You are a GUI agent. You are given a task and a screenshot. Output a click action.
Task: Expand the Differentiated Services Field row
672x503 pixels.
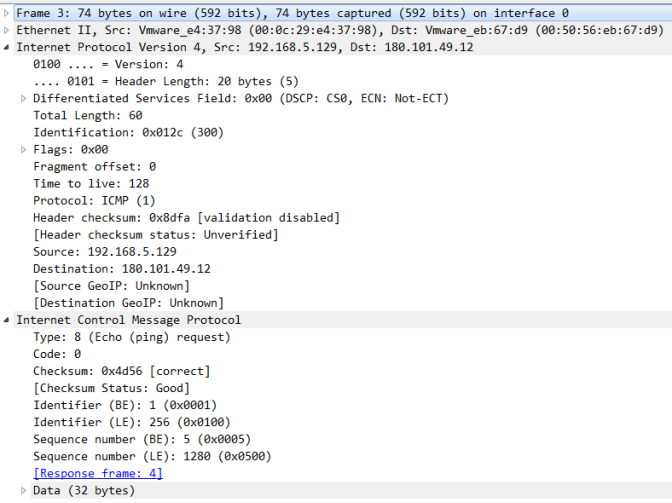[24, 99]
